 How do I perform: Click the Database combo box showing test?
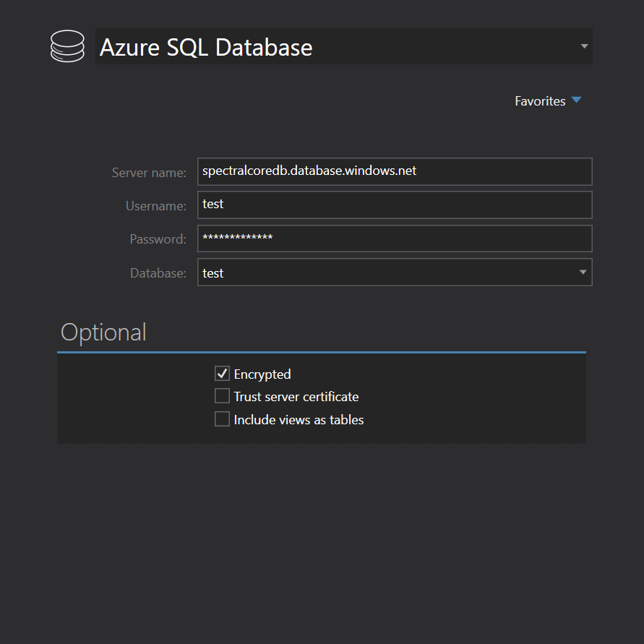click(x=387, y=272)
